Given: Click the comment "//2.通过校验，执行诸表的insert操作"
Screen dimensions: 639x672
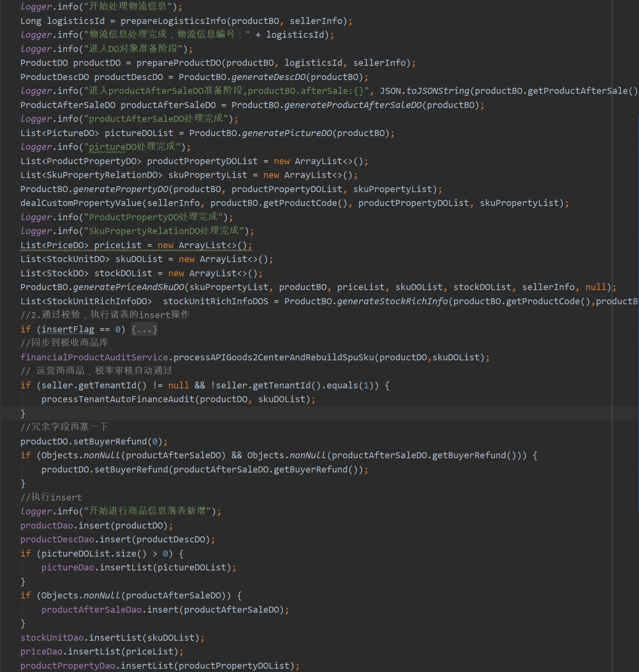Looking at the screenshot, I should click(x=105, y=315).
